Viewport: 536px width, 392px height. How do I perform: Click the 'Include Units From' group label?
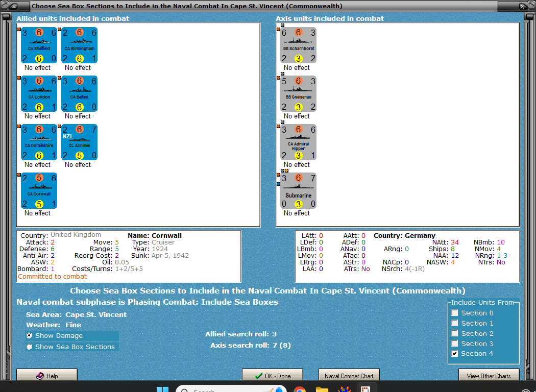coord(483,303)
